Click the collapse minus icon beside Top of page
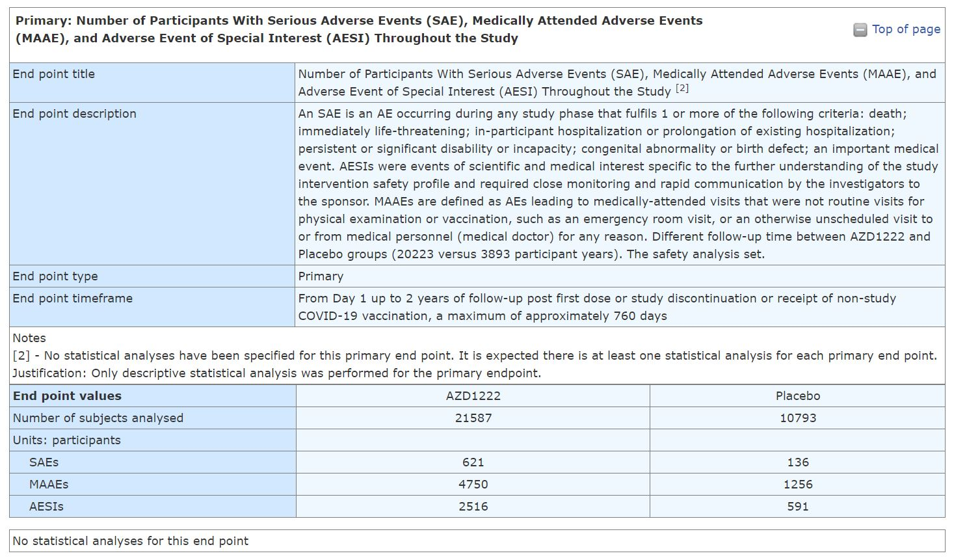The height and width of the screenshot is (560, 954). [860, 30]
